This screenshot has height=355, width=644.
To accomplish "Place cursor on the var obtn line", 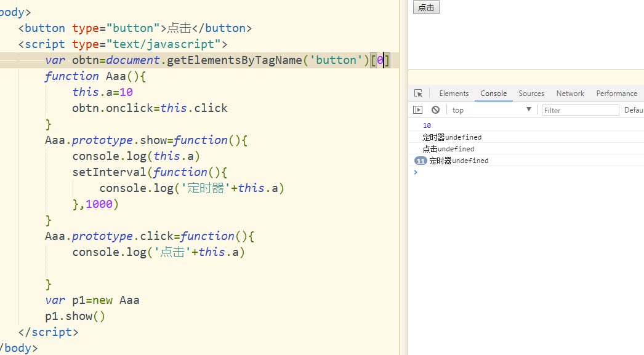I will (217, 60).
